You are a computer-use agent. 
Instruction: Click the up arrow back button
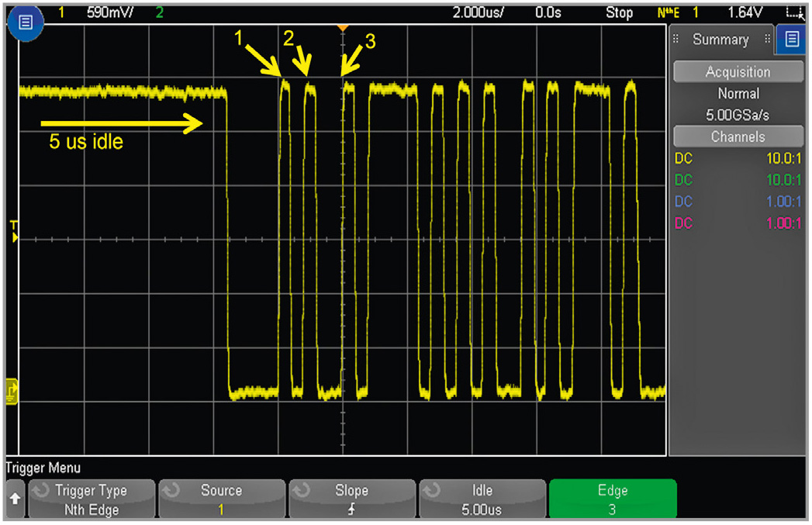pyautogui.click(x=13, y=500)
